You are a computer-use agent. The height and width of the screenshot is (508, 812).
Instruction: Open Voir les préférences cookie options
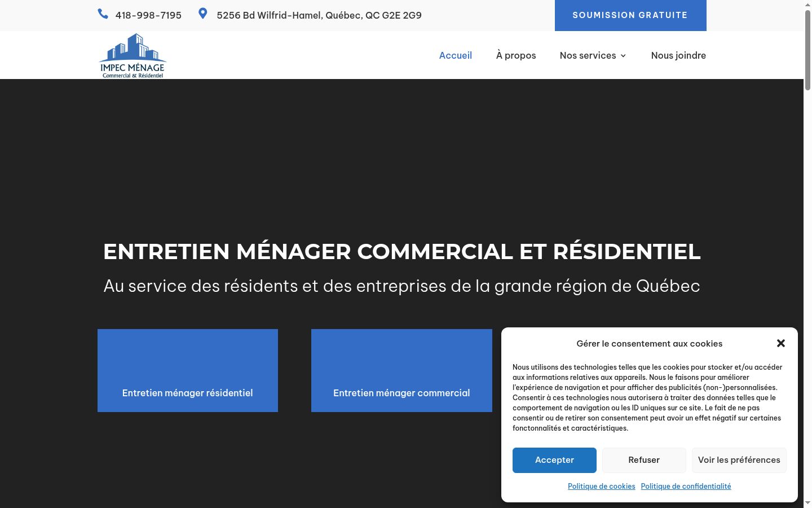(739, 460)
